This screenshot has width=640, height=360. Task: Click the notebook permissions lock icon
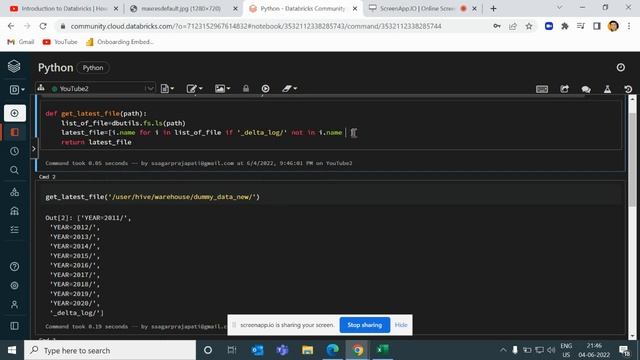click(246, 89)
